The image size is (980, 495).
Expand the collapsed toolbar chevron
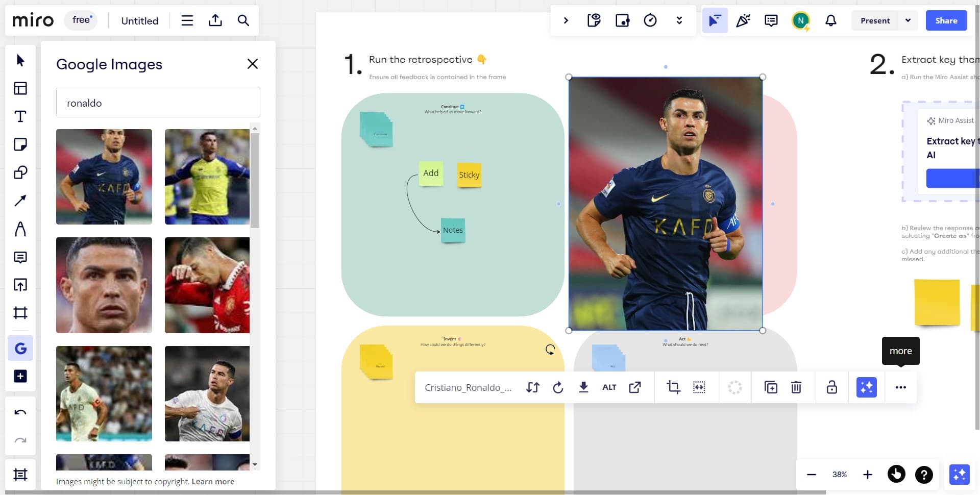(x=566, y=20)
